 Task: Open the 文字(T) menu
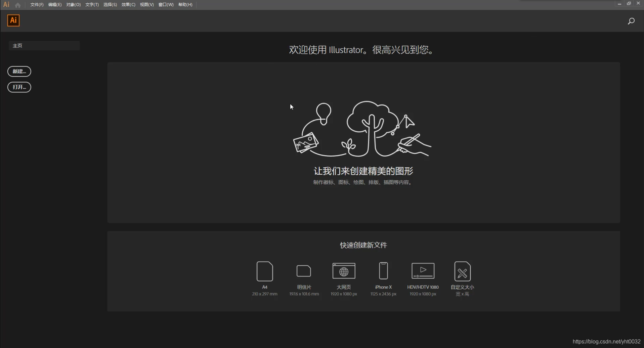pos(92,5)
